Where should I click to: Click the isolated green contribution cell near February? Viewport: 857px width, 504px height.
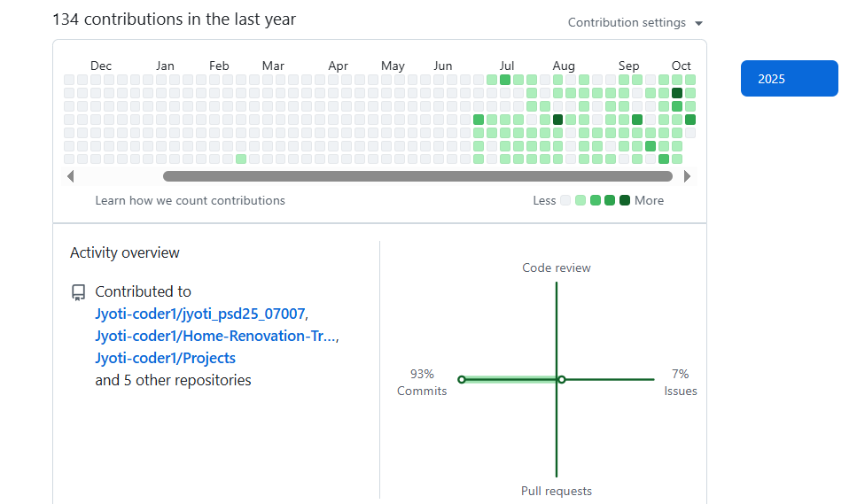click(240, 159)
